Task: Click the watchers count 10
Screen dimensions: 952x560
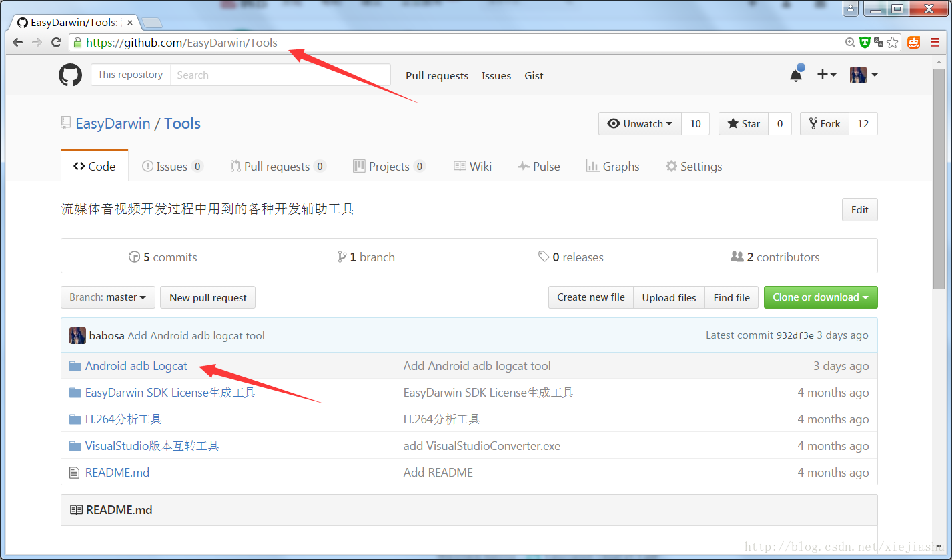Action: pos(695,123)
